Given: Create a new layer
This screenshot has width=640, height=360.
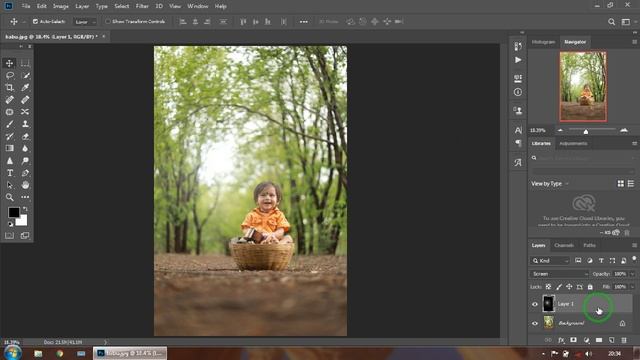Looking at the screenshot, I should click(x=611, y=340).
